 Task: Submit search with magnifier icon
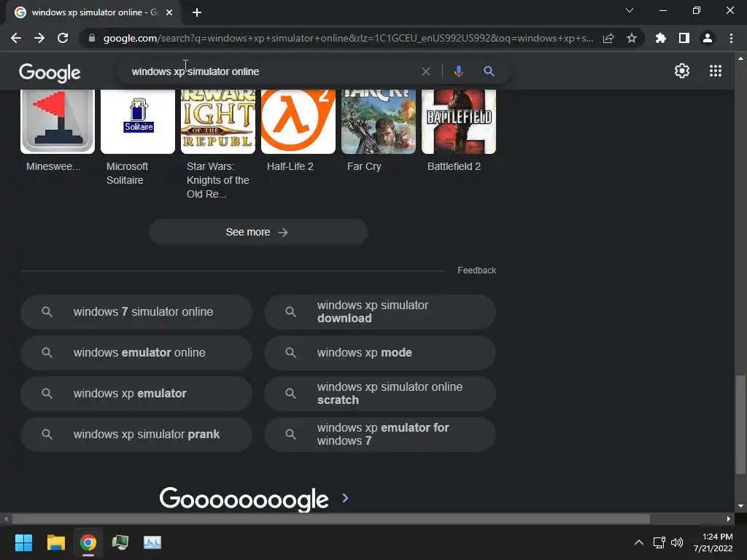pos(489,71)
